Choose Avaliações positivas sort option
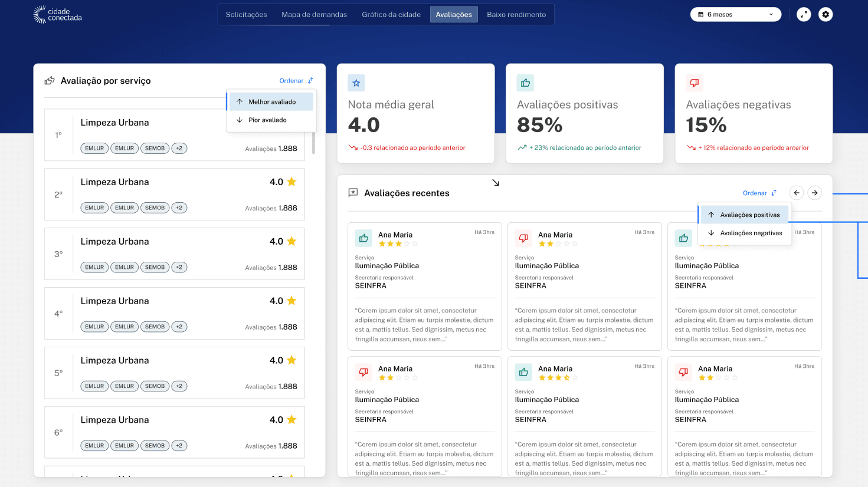868x487 pixels. pyautogui.click(x=744, y=215)
